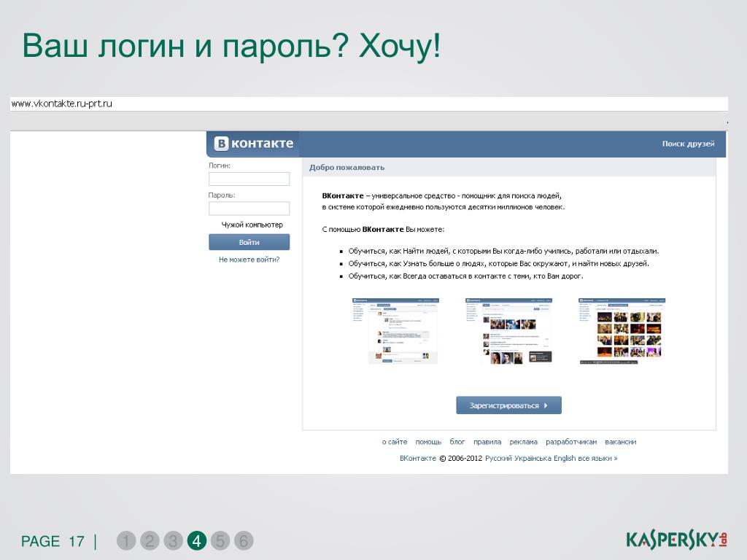Click the С помощью ВКонтакте Вы можете: line
The image size is (747, 560).
click(x=383, y=230)
